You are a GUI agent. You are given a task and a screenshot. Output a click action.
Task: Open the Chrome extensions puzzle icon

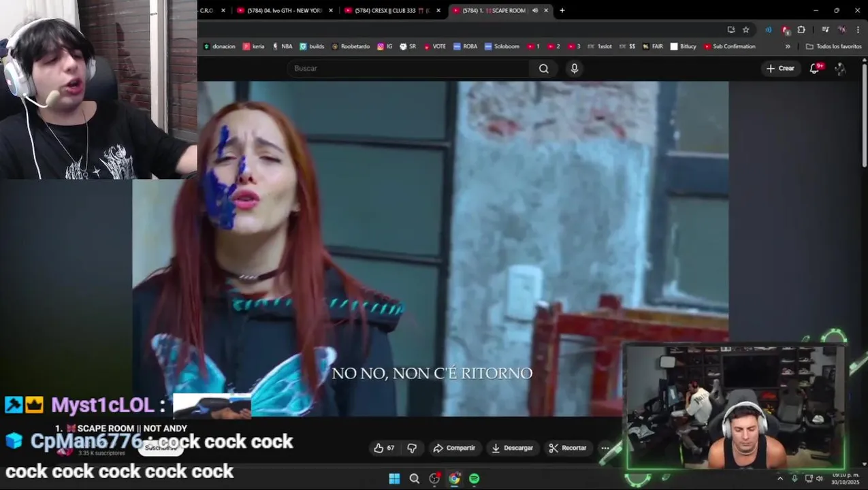801,30
